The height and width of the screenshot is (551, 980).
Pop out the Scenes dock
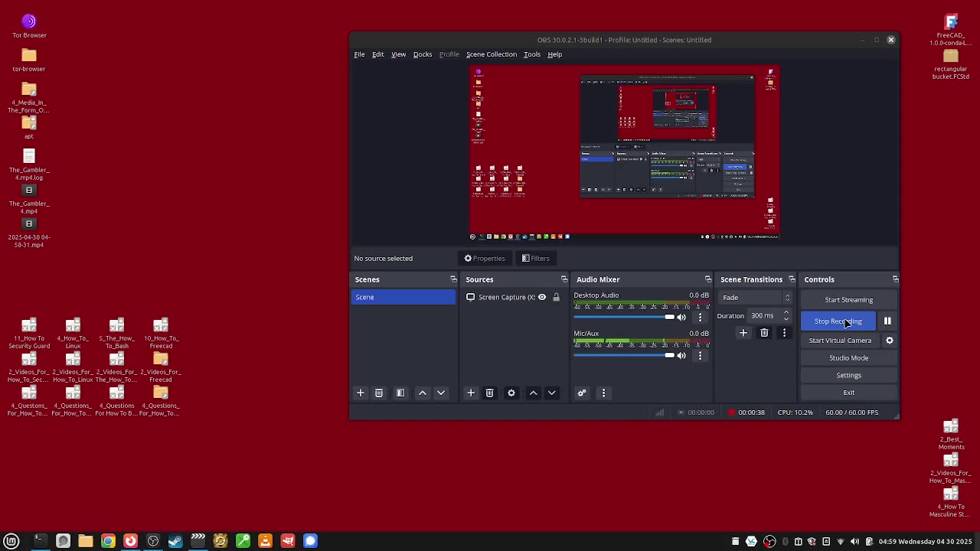point(453,279)
